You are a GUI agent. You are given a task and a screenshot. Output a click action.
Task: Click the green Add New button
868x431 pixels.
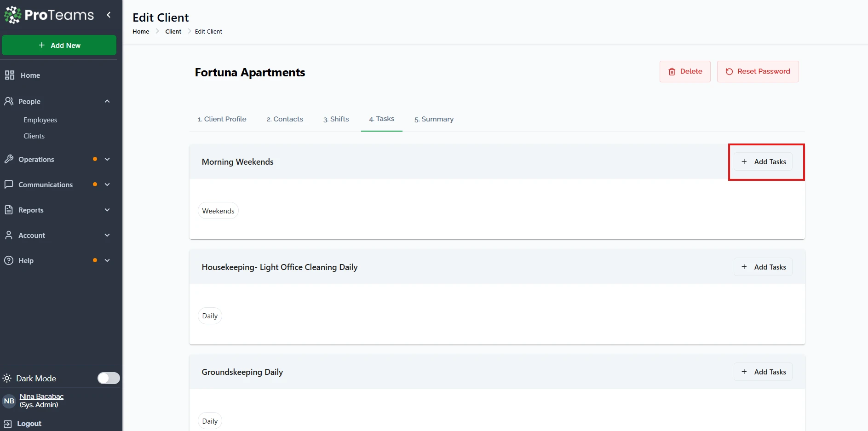[59, 45]
